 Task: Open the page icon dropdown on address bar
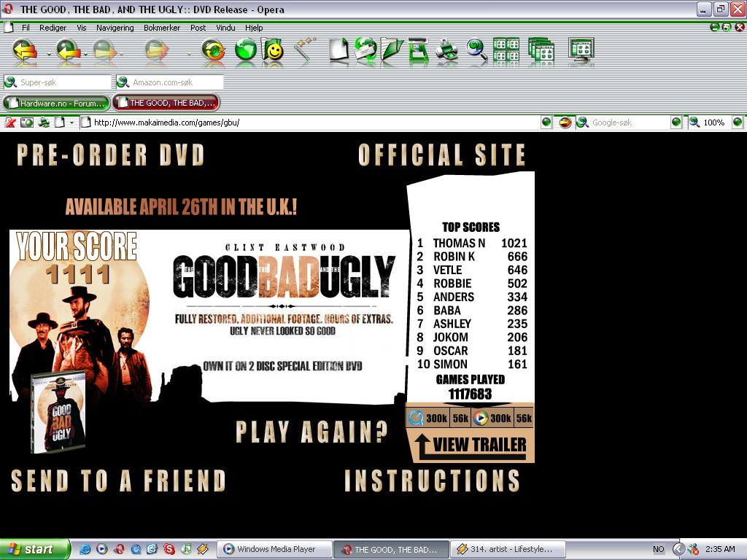point(72,122)
